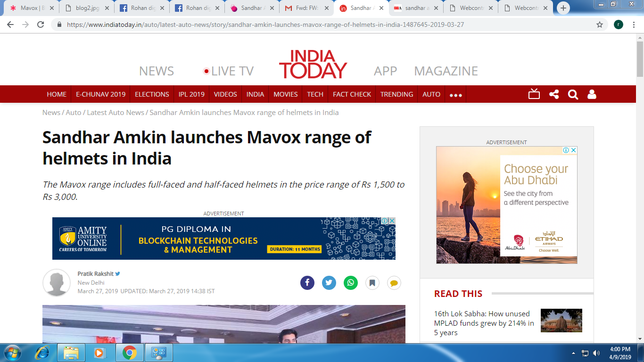Viewport: 644px width, 362px height.
Task: Bookmark this page with star icon
Action: click(x=600, y=25)
